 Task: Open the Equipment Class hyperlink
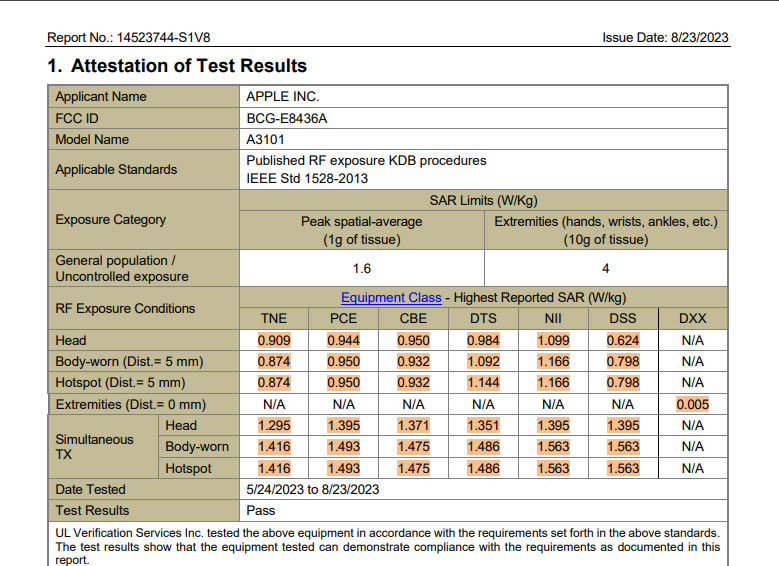[391, 298]
